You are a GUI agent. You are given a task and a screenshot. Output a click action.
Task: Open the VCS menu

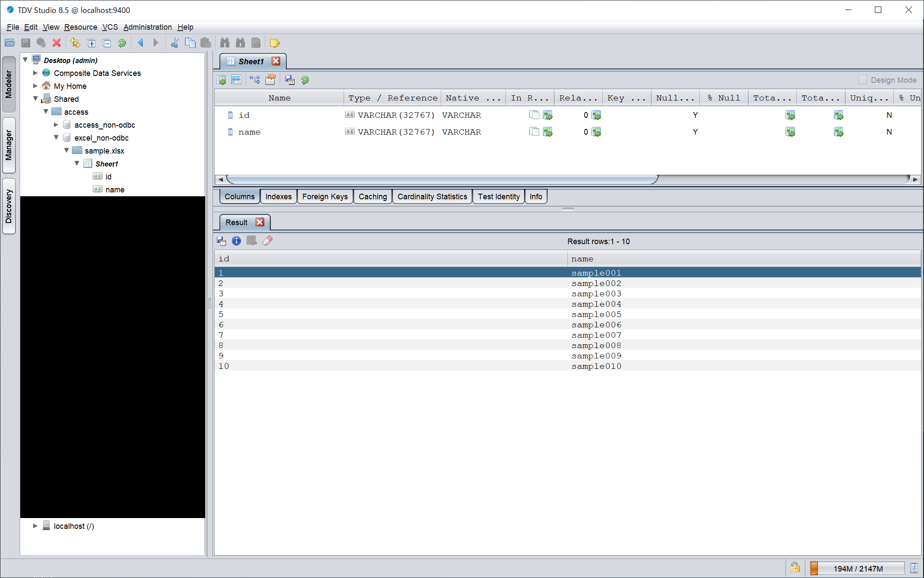[110, 27]
